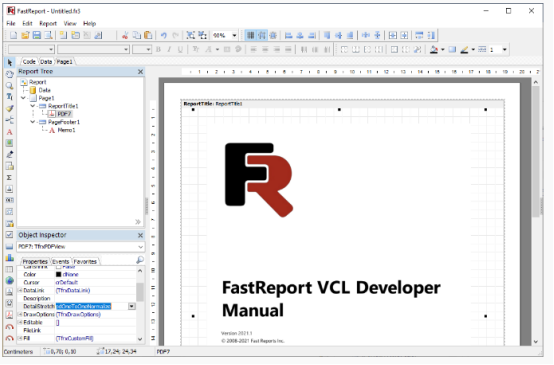The width and height of the screenshot is (554, 365).
Task: Select Memo1 in the Report Tree
Action: pos(66,130)
